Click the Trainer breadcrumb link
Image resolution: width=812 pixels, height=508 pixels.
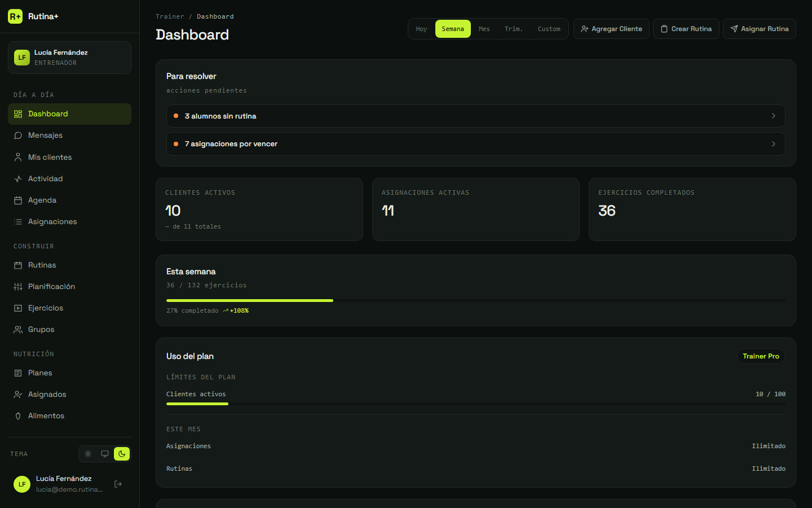point(170,16)
